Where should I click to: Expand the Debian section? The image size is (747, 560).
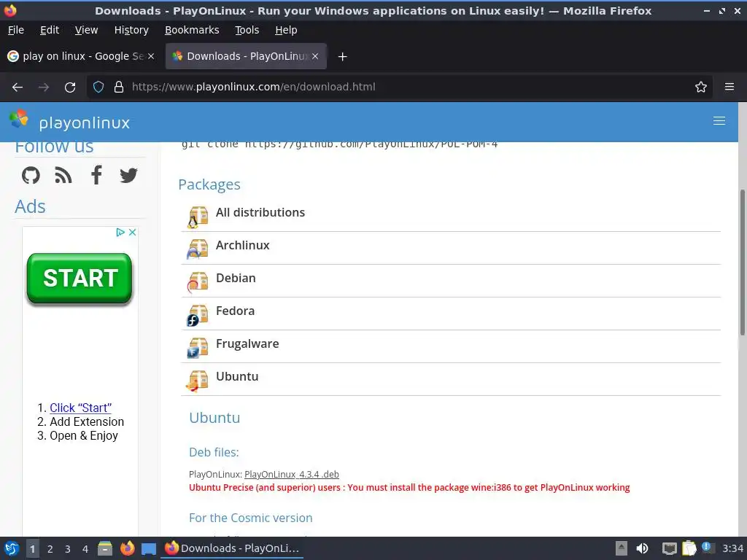[451, 281]
